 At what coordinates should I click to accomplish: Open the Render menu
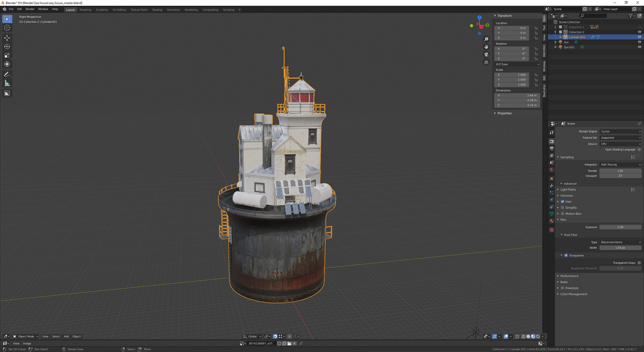pyautogui.click(x=30, y=9)
